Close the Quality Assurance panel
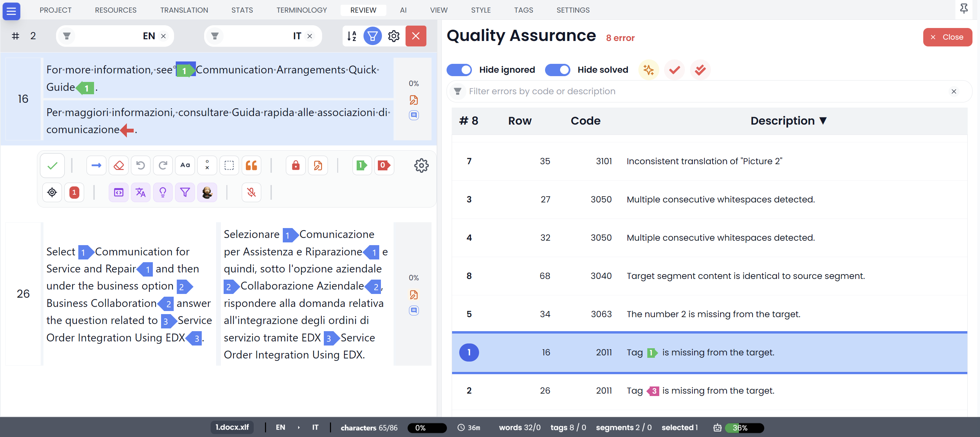 (x=948, y=37)
